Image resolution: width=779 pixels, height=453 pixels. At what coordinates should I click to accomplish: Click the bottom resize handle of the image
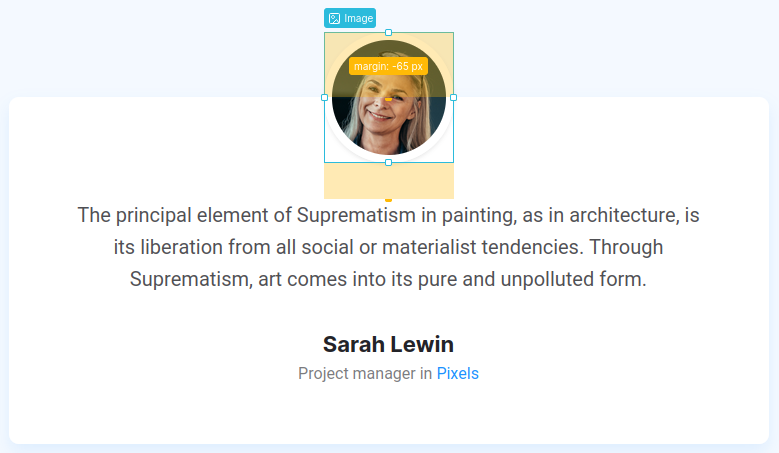click(389, 162)
